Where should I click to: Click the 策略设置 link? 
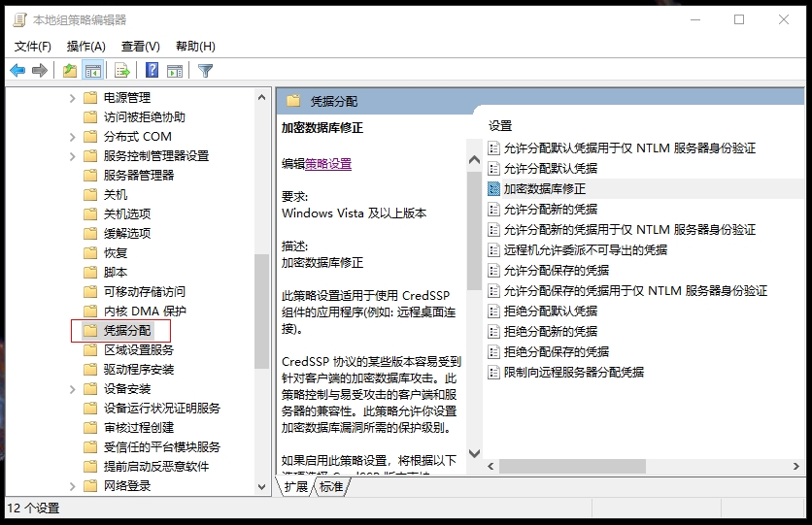(x=328, y=164)
